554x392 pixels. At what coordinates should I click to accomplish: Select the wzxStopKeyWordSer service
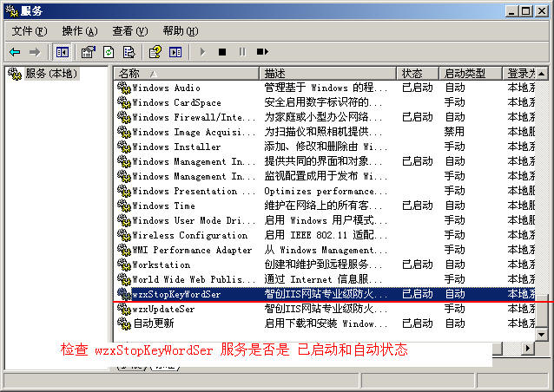pos(325,294)
